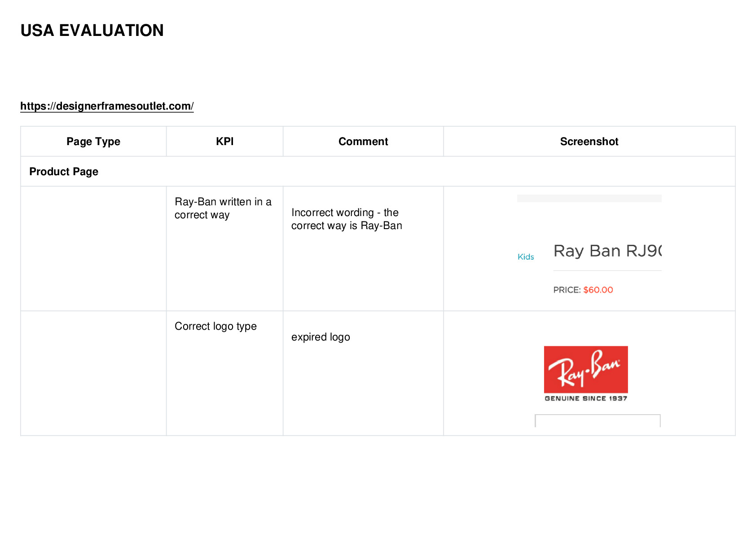Screen dimensions: 756x535
Task: Click the red Ray-Ban logo image
Action: (586, 370)
